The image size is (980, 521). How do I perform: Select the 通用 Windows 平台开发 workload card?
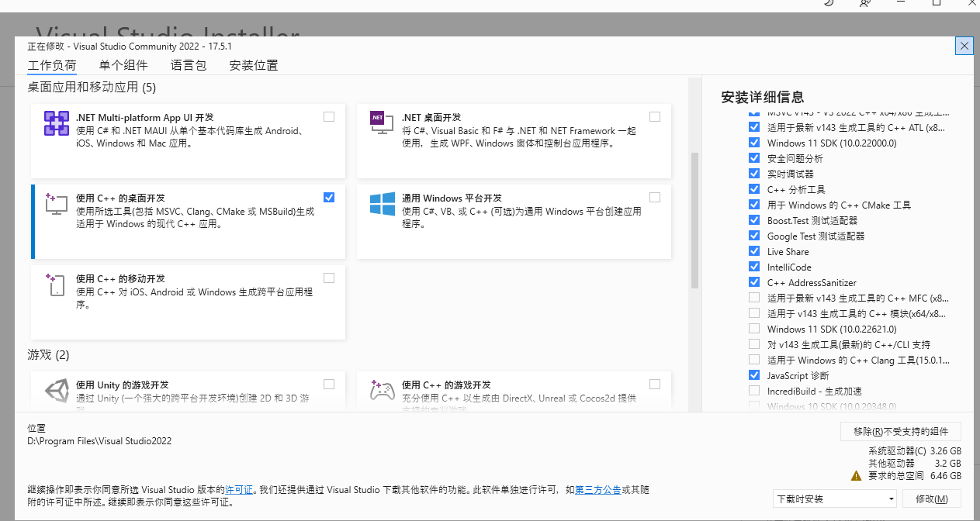point(514,221)
